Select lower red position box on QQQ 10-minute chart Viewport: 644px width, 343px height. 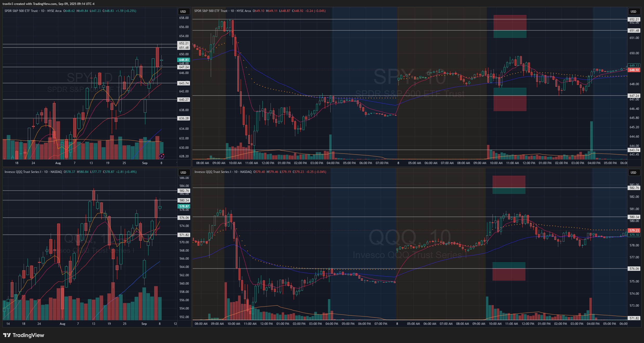click(509, 275)
